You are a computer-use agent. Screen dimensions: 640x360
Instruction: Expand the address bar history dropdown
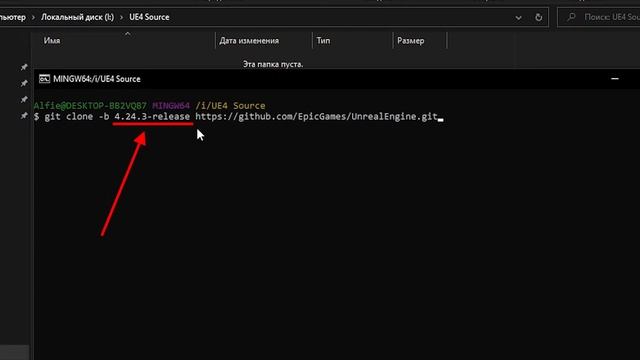518,18
